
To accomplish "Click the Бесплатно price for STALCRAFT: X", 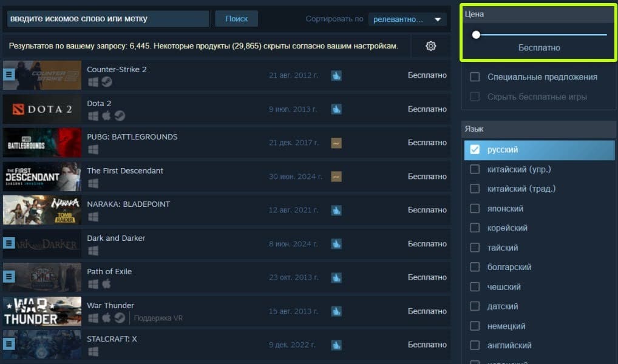I will (427, 345).
